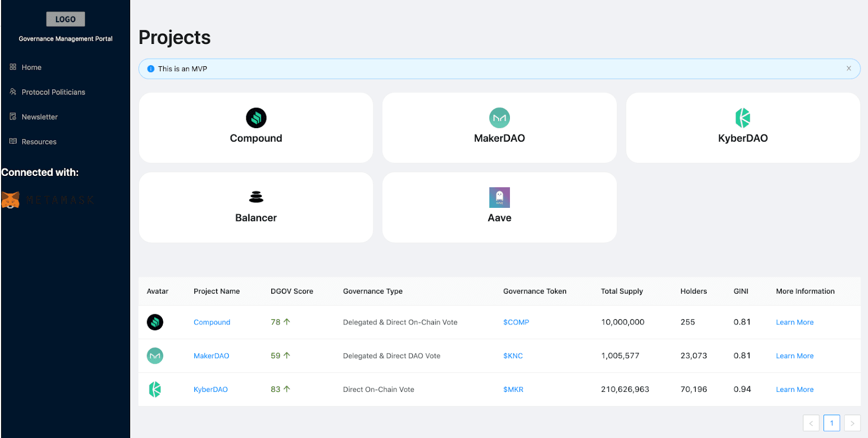The image size is (868, 438).
Task: Click MakerDAO avatar in table row
Action: tap(155, 356)
